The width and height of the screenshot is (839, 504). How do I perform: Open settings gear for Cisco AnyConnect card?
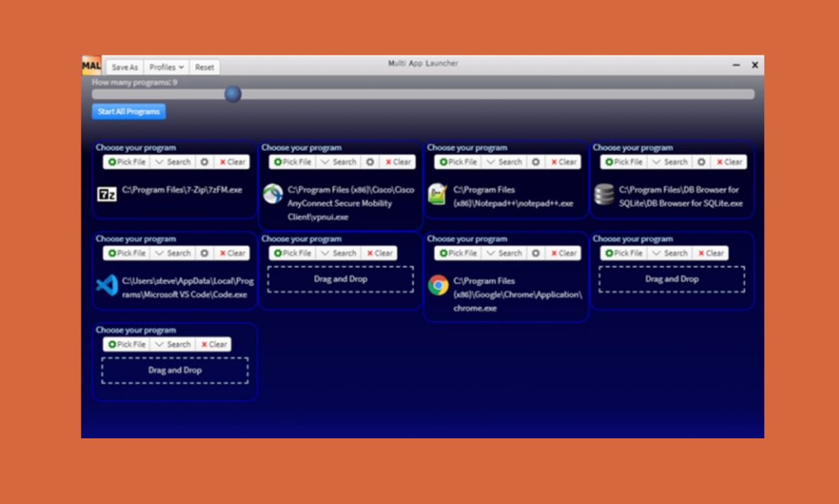tap(370, 162)
